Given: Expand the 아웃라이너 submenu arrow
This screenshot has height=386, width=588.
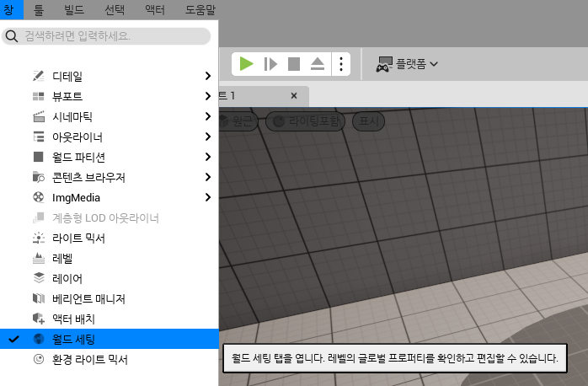Looking at the screenshot, I should 208,137.
